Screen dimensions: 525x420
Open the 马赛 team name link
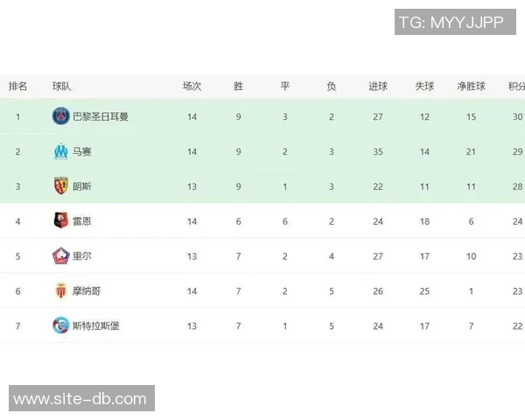tap(82, 151)
